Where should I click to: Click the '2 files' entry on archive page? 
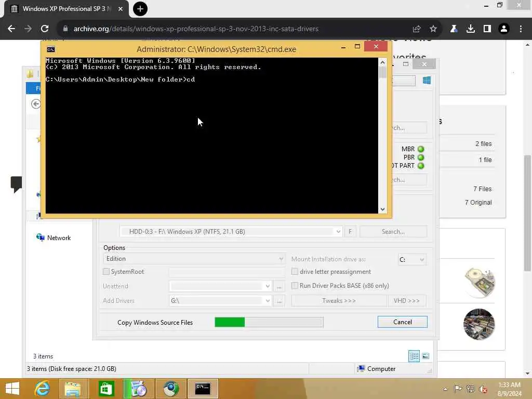pos(484,144)
